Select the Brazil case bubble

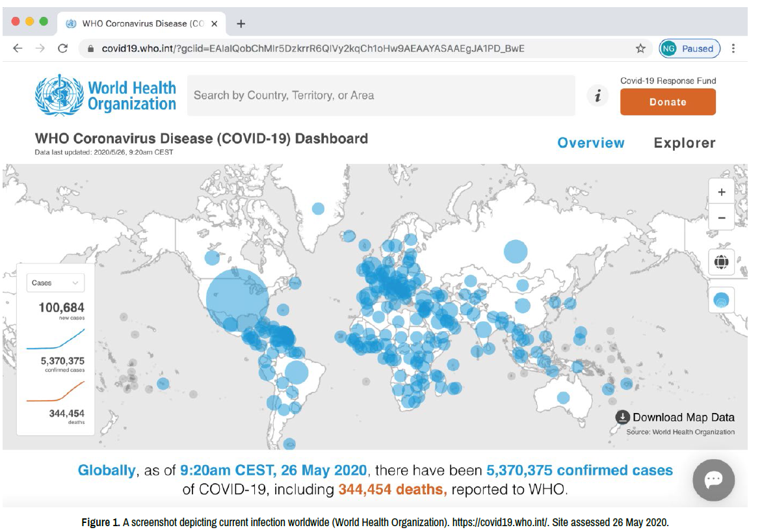coord(296,373)
